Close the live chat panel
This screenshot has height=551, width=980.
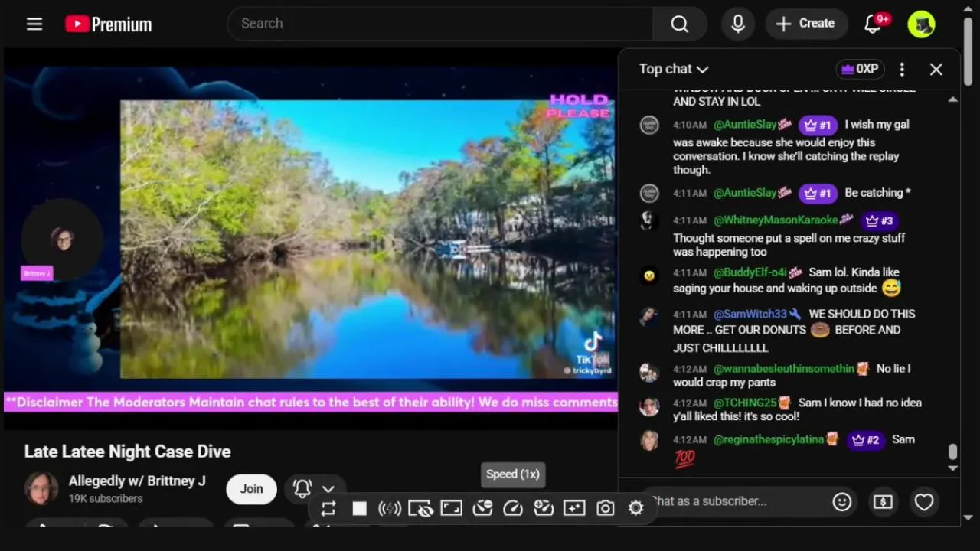[936, 69]
